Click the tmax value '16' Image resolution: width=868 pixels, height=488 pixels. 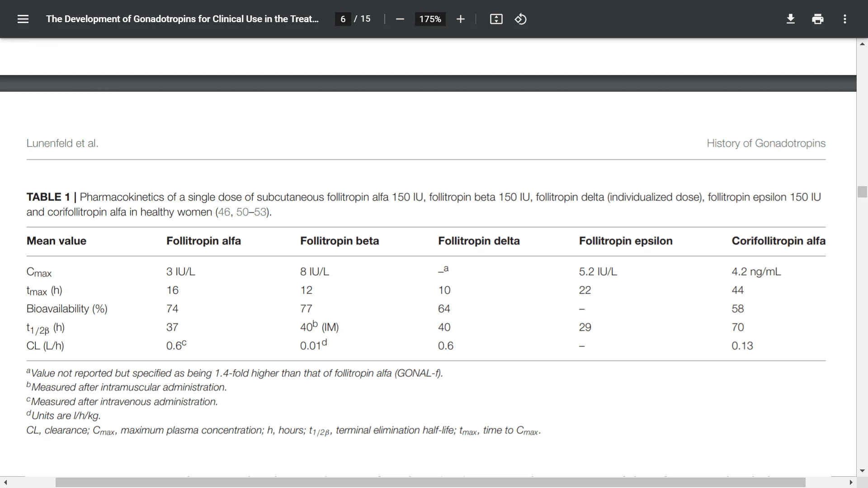(172, 290)
